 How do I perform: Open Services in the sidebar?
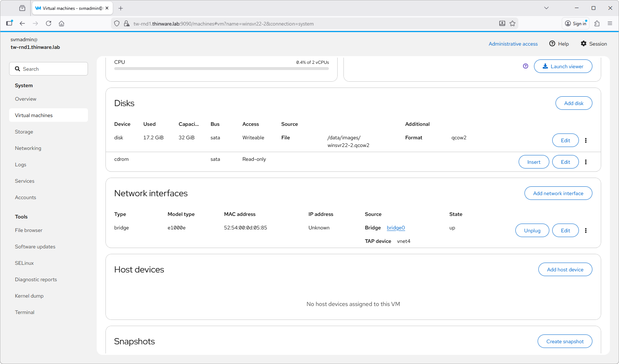(49, 181)
